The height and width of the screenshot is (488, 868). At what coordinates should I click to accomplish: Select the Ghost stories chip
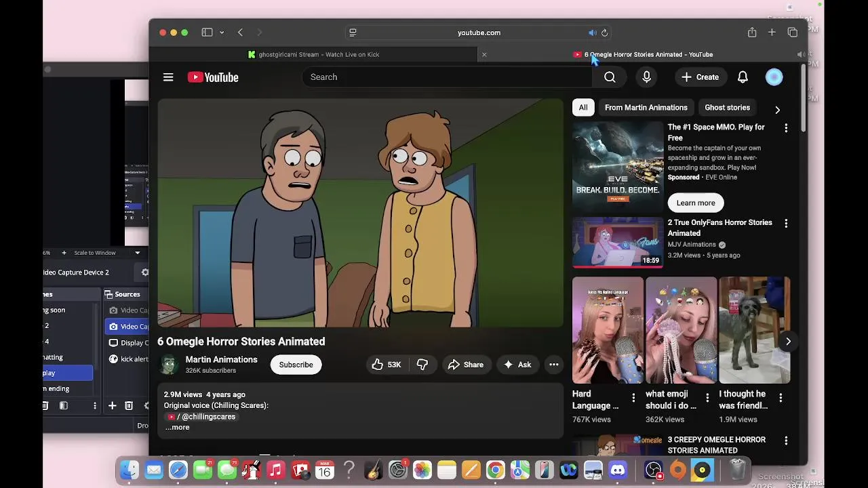(x=727, y=108)
